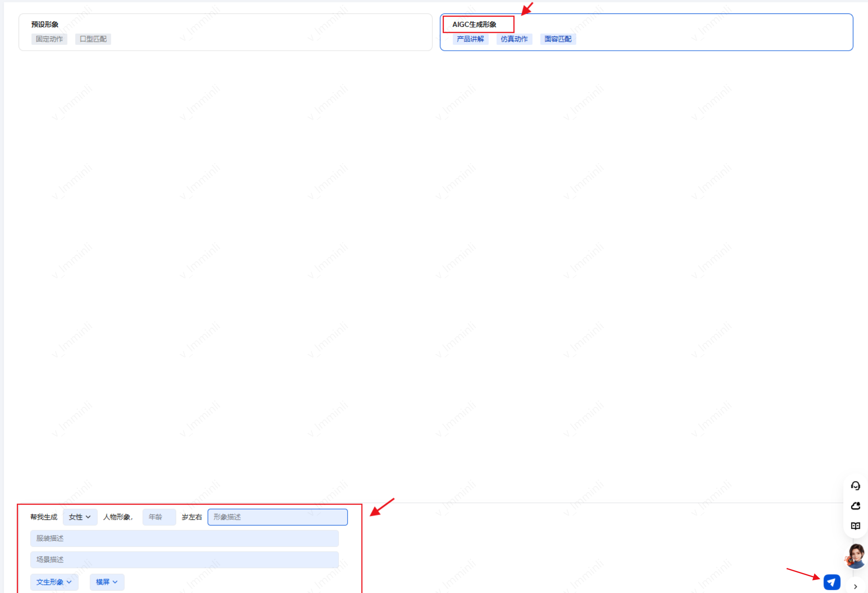Click the digital human avatar assistant
868x593 pixels.
[x=855, y=556]
